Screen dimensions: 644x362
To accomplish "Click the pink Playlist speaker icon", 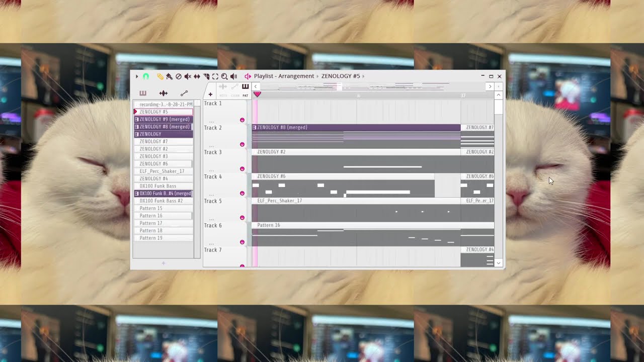I will pyautogui.click(x=248, y=76).
